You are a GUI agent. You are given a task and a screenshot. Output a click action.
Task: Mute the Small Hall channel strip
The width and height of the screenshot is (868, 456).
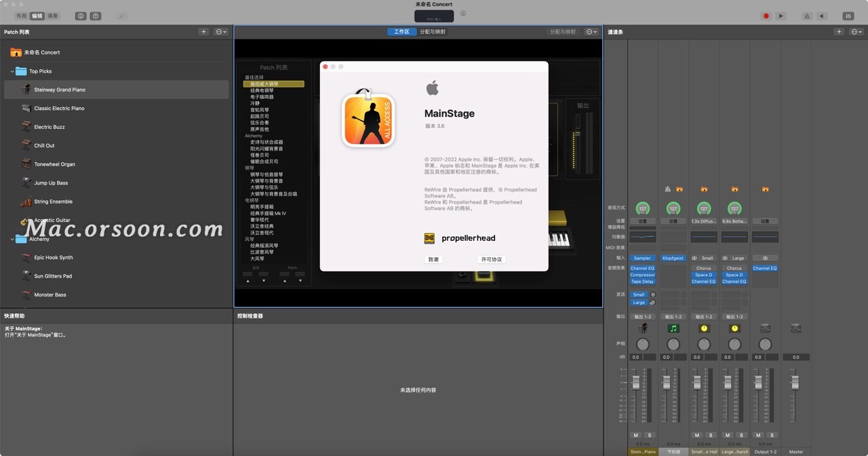(697, 435)
